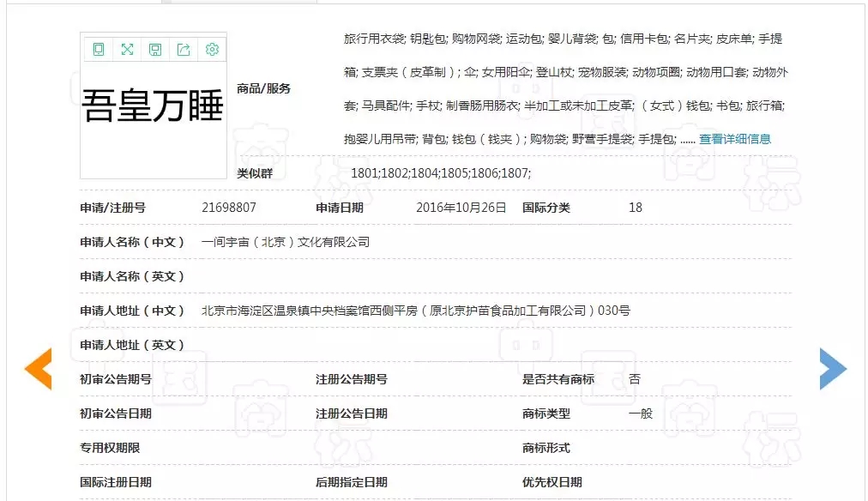Select applicant address starting 北京市海淀区温泉镇
This screenshot has width=868, height=501.
click(x=416, y=311)
